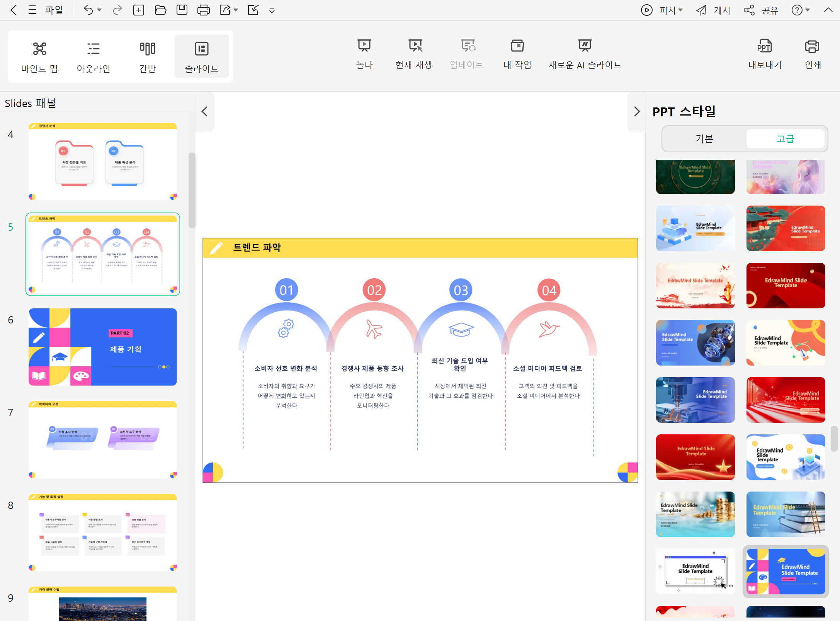This screenshot has height=621, width=840.
Task: Click the undo icon
Action: pyautogui.click(x=88, y=10)
